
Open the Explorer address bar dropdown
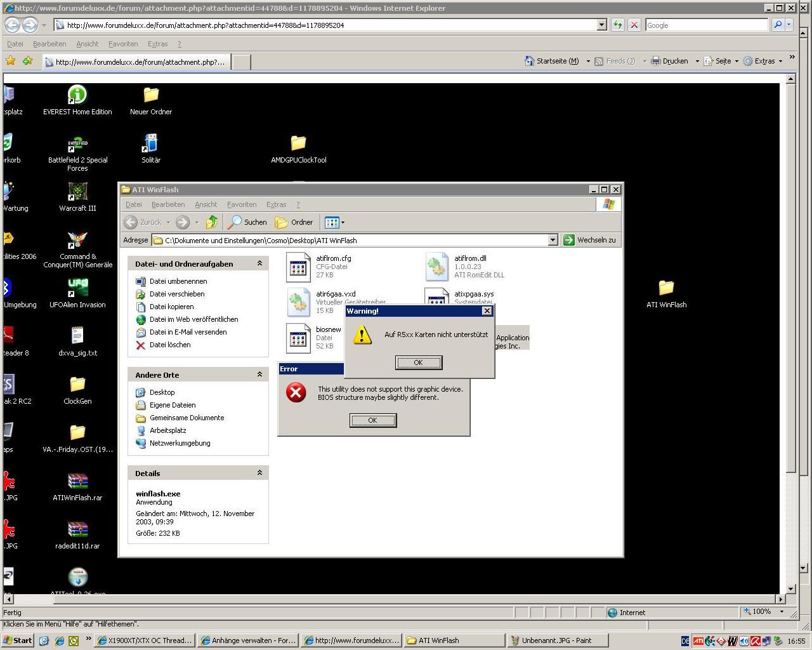tap(553, 240)
